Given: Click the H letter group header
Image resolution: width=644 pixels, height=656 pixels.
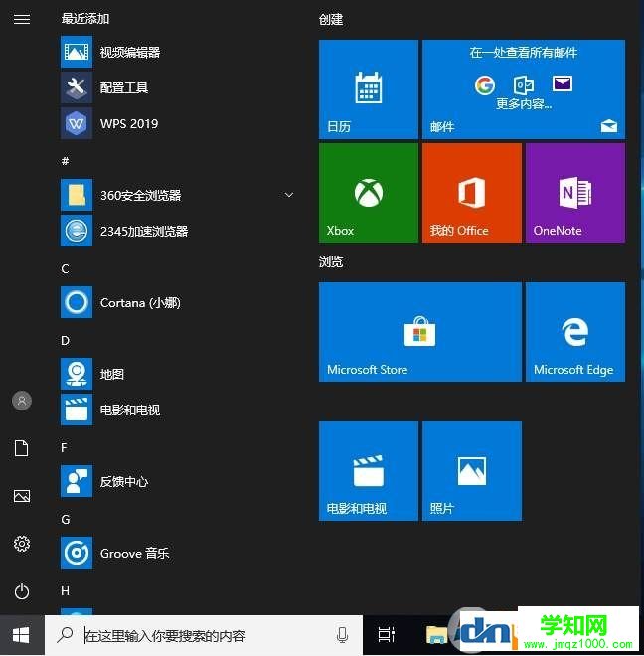Looking at the screenshot, I should (x=65, y=590).
